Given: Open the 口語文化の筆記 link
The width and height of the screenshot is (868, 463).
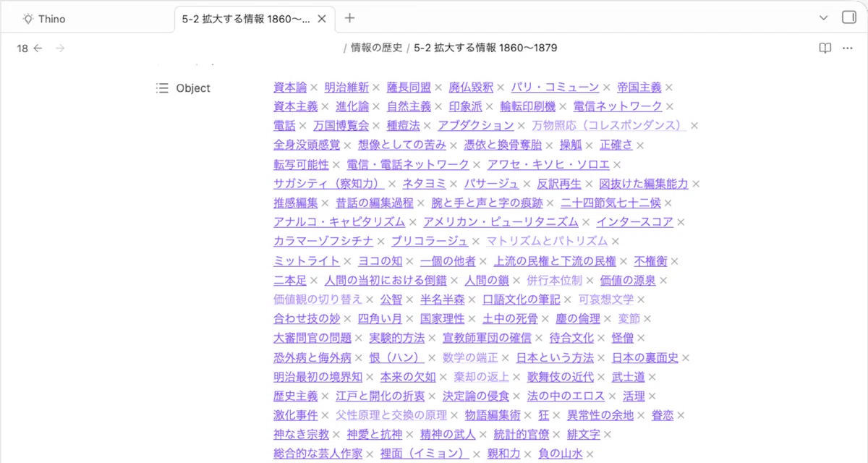Looking at the screenshot, I should (522, 300).
